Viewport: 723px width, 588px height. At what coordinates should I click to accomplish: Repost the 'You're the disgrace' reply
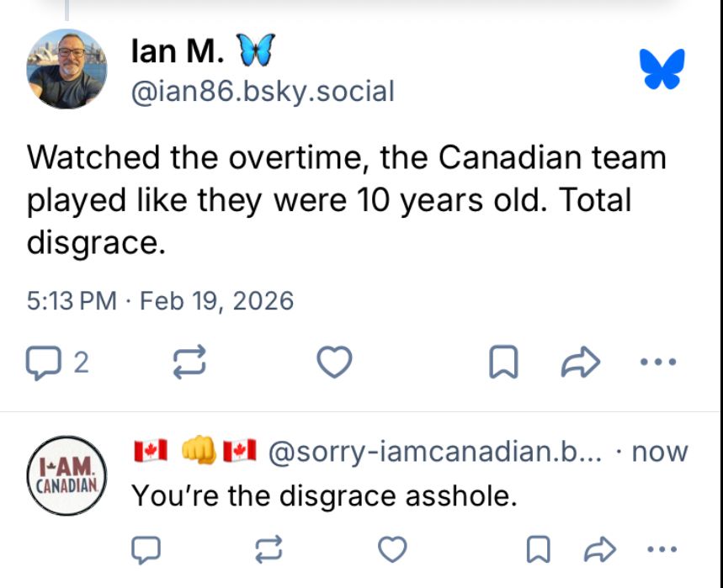click(x=269, y=550)
